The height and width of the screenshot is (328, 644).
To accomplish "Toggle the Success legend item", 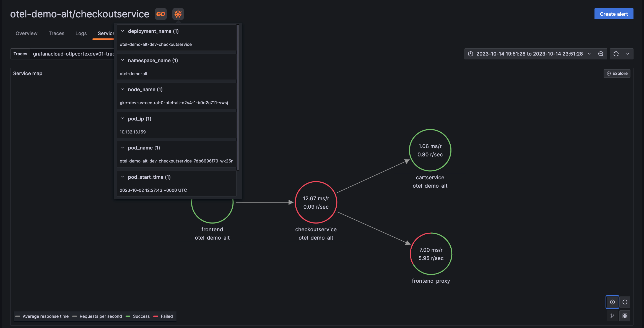I will pyautogui.click(x=141, y=316).
